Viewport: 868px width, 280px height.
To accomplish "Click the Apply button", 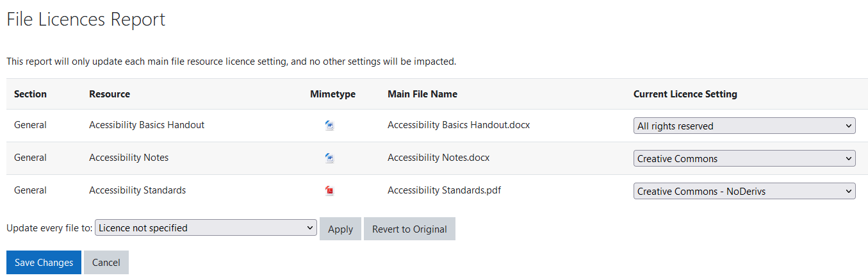I will tap(340, 229).
